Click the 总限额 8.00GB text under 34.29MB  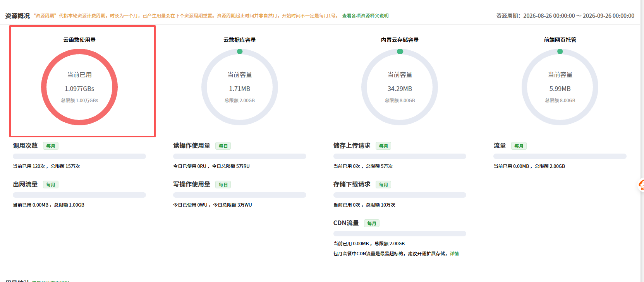point(400,101)
